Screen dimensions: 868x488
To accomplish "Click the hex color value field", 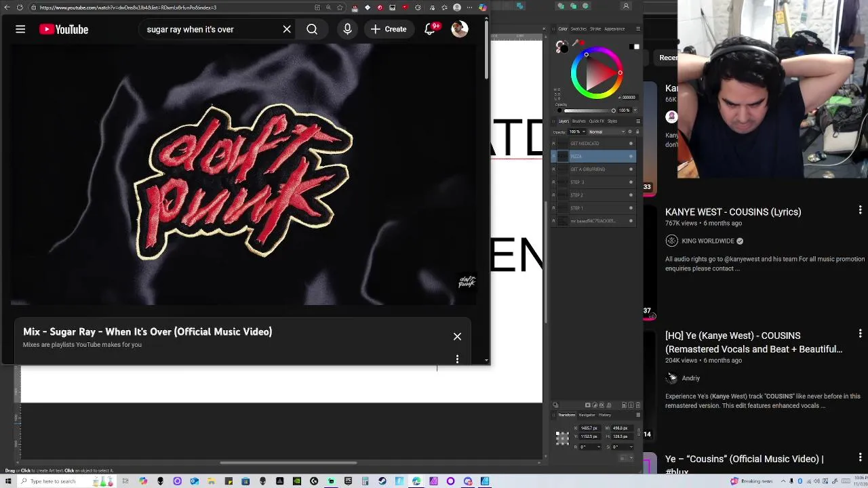I will click(x=629, y=98).
